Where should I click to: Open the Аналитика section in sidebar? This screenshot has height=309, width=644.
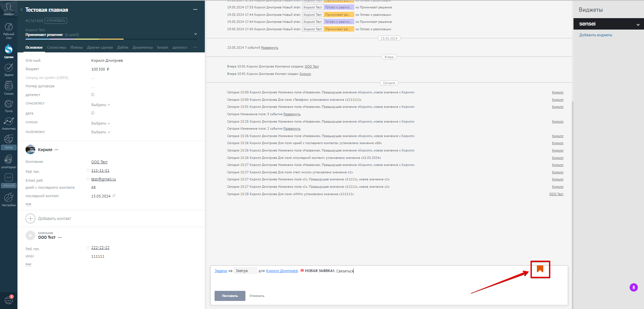click(x=9, y=123)
